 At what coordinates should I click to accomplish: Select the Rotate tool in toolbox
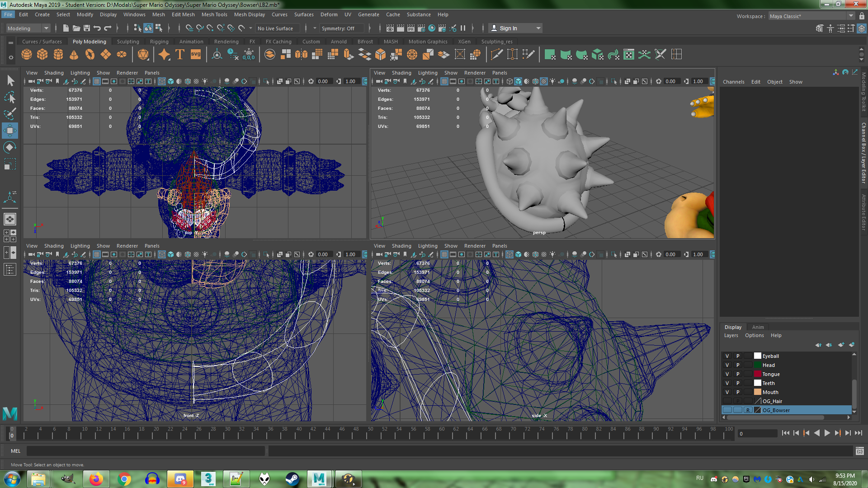pos(10,147)
